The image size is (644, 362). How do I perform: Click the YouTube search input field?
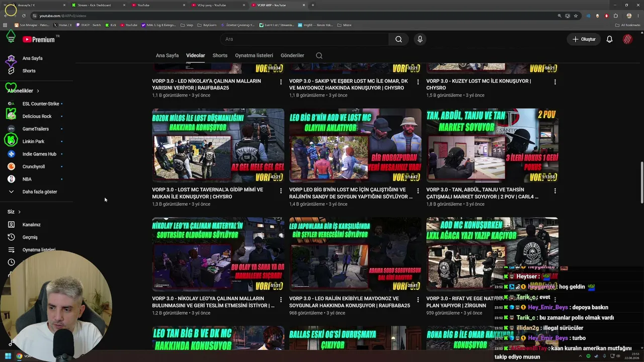(x=304, y=39)
